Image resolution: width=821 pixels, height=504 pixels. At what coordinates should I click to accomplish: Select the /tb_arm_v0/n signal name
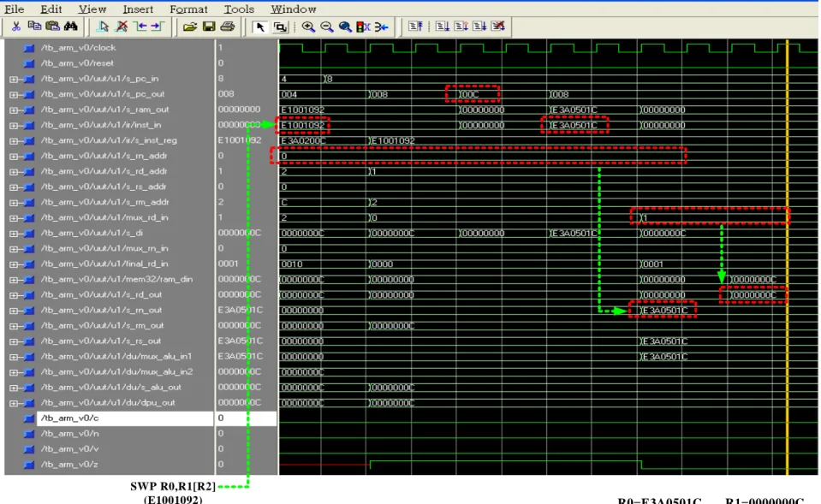pyautogui.click(x=69, y=433)
